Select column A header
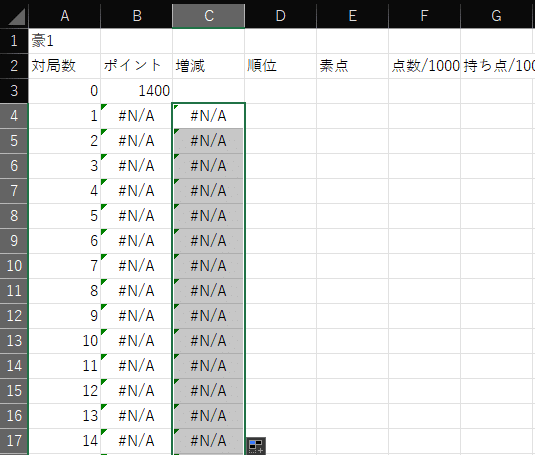Viewport: 535px width, 455px height. (x=64, y=16)
